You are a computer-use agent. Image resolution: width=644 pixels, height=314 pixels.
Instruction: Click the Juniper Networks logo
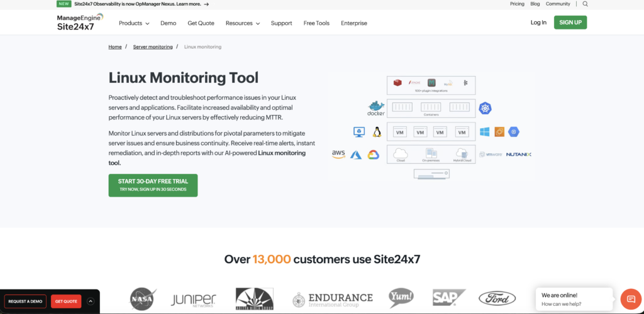point(194,300)
